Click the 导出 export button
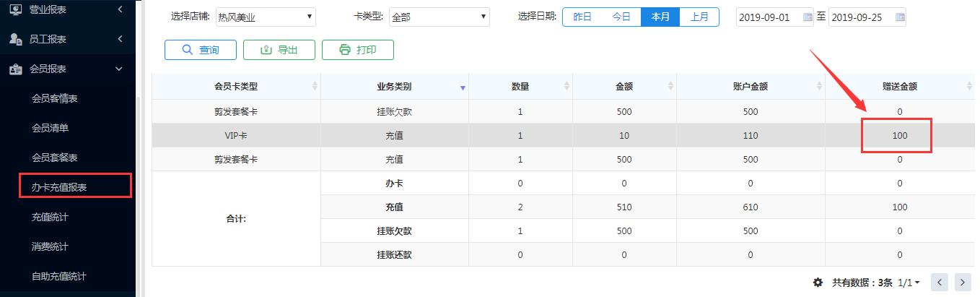This screenshot has width=980, height=297. pos(279,50)
